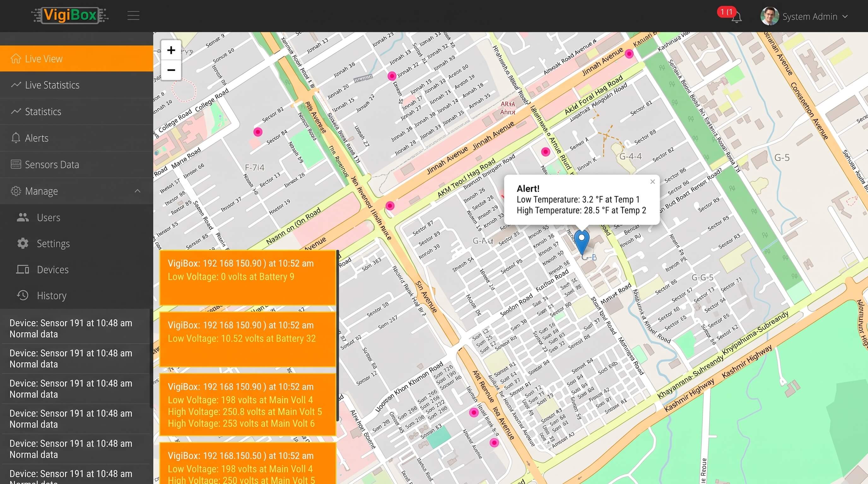The image size is (868, 484).
Task: Click the first Sensor 191 Normal data entry
Action: tap(76, 329)
